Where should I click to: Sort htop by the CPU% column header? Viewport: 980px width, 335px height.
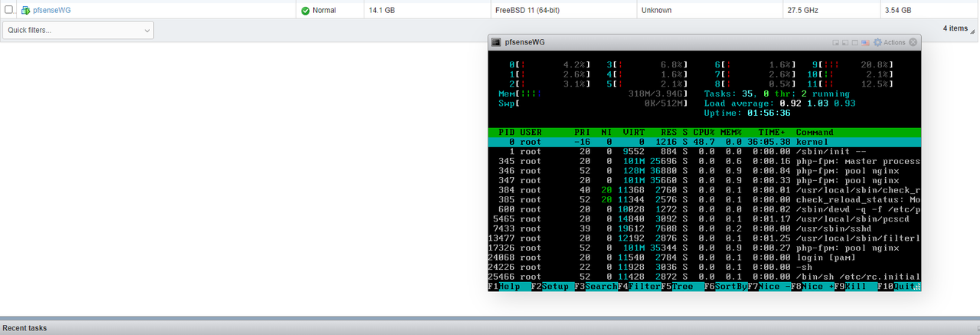pyautogui.click(x=704, y=133)
